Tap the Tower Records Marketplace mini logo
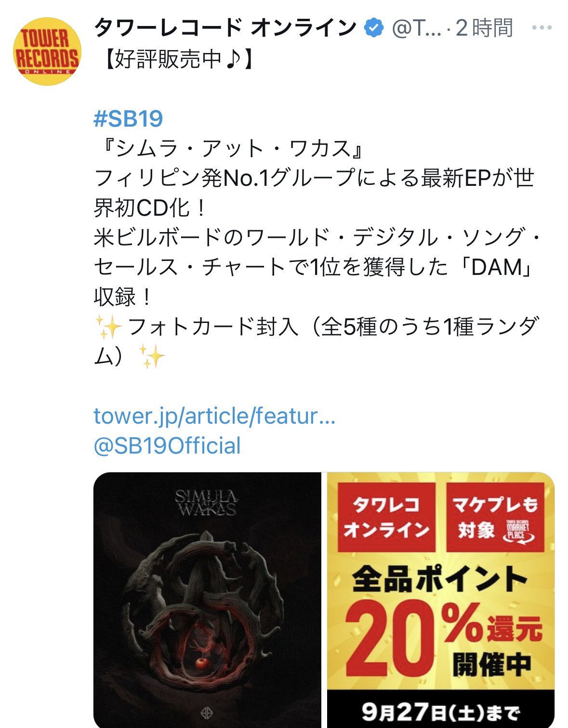Viewport: 568px width, 728px height. coord(518,532)
